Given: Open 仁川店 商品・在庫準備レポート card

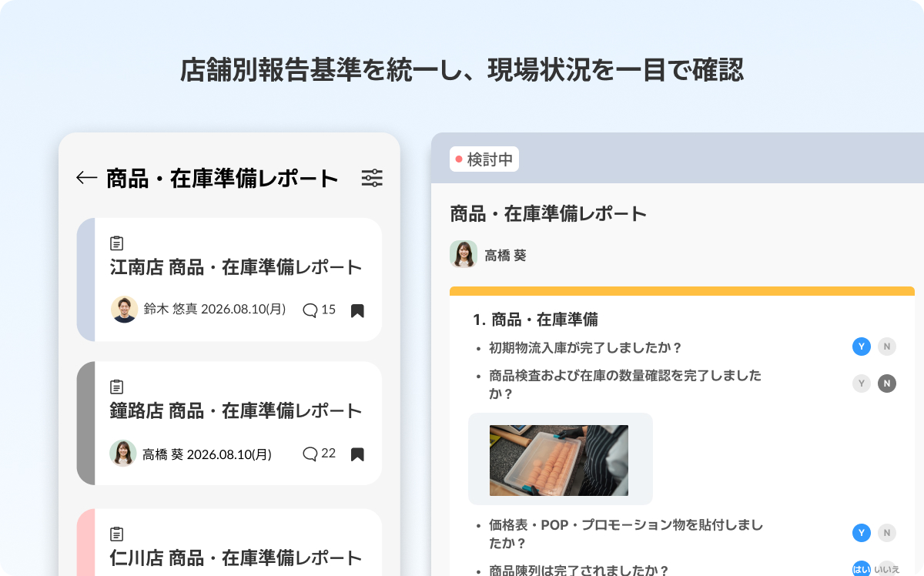Looking at the screenshot, I should 229,542.
